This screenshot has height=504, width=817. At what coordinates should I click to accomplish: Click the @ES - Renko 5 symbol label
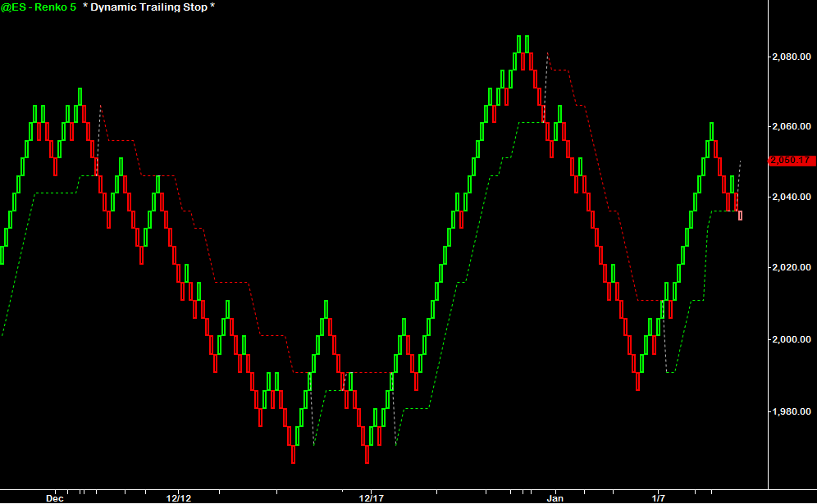39,7
